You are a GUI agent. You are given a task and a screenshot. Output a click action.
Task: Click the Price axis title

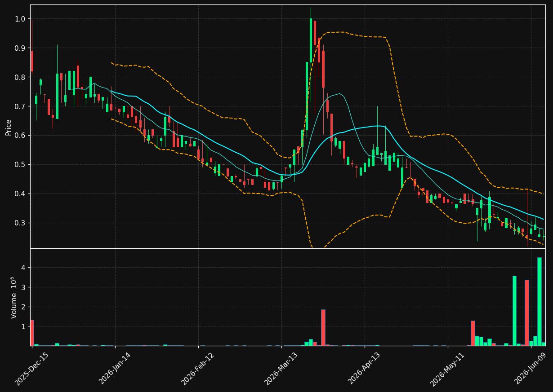click(x=9, y=127)
